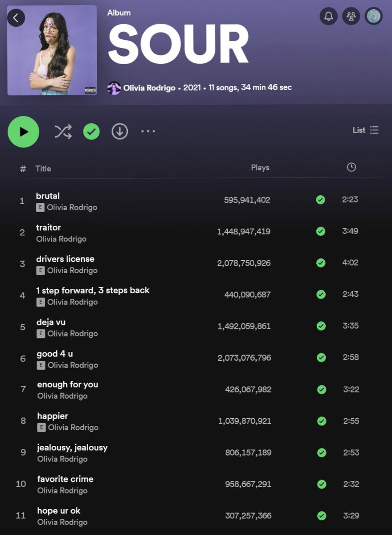392x535 pixels.
Task: Toggle liked checkmark for brutal
Action: click(x=320, y=200)
